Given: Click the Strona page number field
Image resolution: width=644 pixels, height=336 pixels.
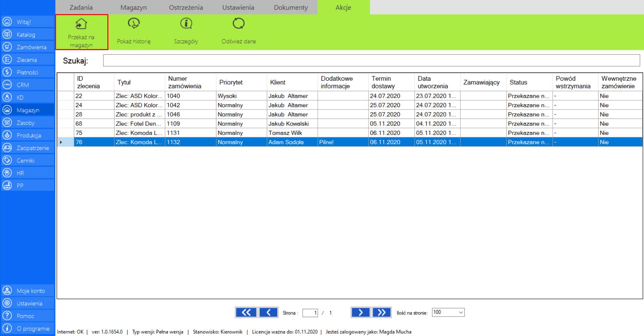Looking at the screenshot, I should point(310,313).
